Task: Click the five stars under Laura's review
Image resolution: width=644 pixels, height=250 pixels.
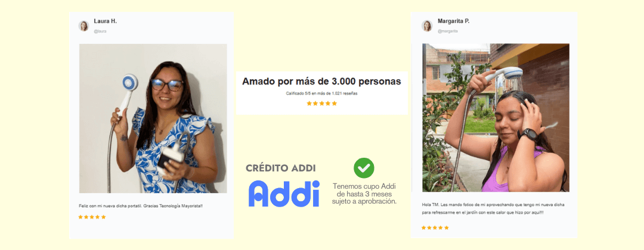Action: click(92, 217)
